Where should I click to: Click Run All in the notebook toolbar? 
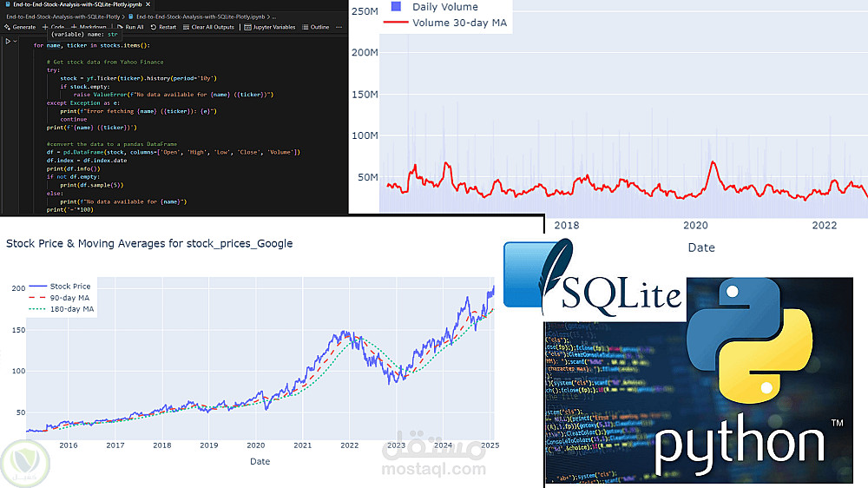tap(130, 27)
